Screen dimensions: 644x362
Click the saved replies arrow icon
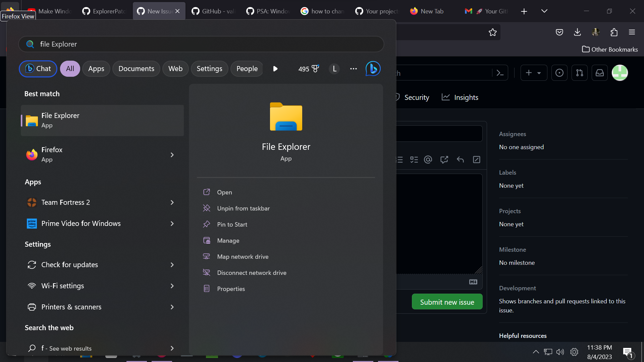point(460,160)
